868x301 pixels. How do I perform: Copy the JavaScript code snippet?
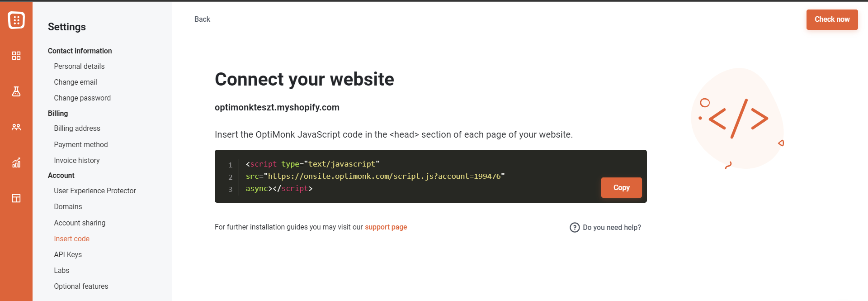(621, 187)
